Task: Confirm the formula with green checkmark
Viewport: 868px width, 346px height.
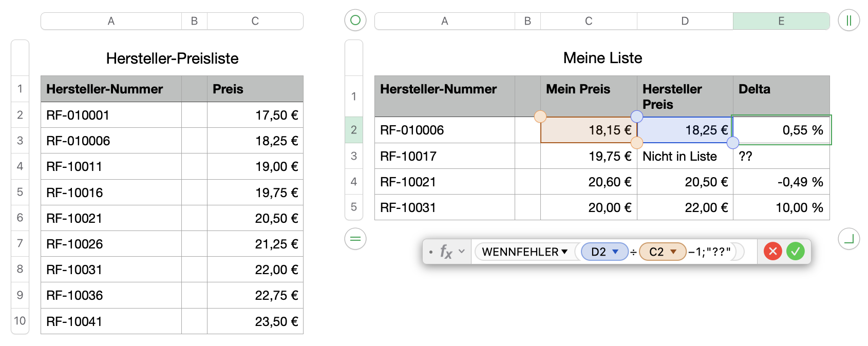Action: (x=795, y=251)
